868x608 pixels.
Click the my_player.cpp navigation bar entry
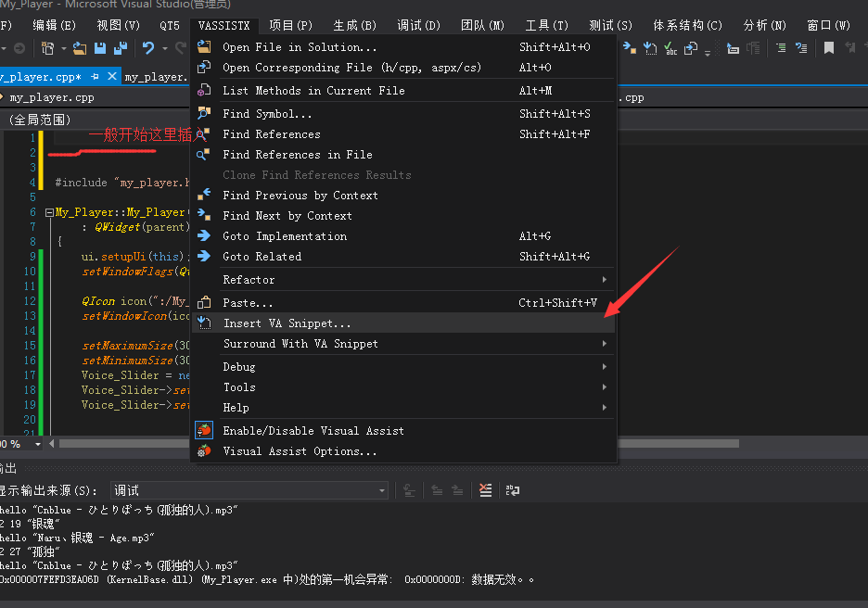pyautogui.click(x=52, y=98)
